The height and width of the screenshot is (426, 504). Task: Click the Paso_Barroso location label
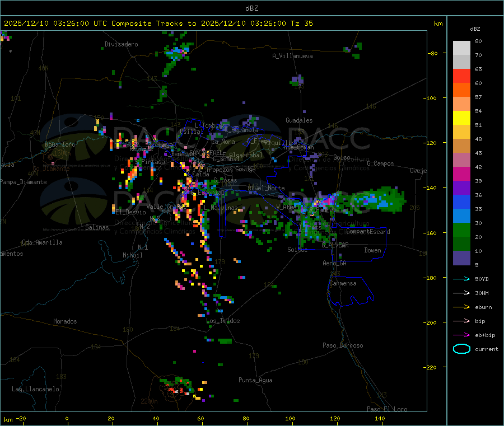(x=343, y=346)
